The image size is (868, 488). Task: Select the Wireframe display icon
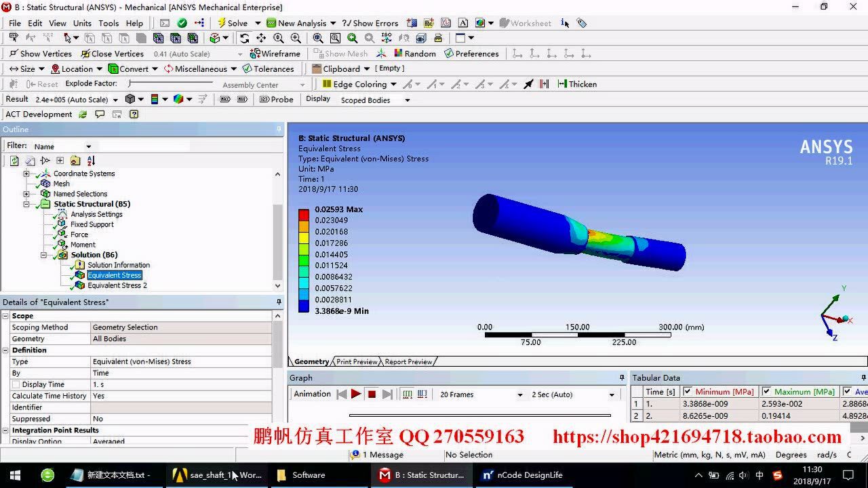tap(256, 53)
